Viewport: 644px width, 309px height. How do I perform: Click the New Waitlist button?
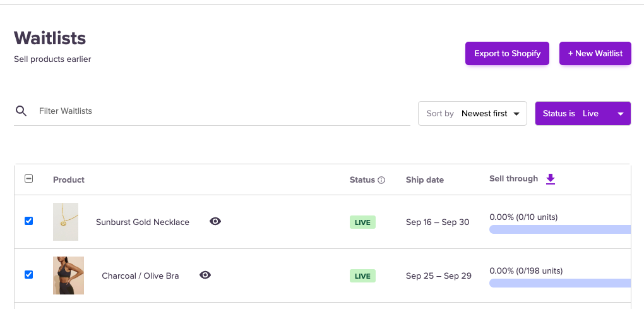coord(595,54)
